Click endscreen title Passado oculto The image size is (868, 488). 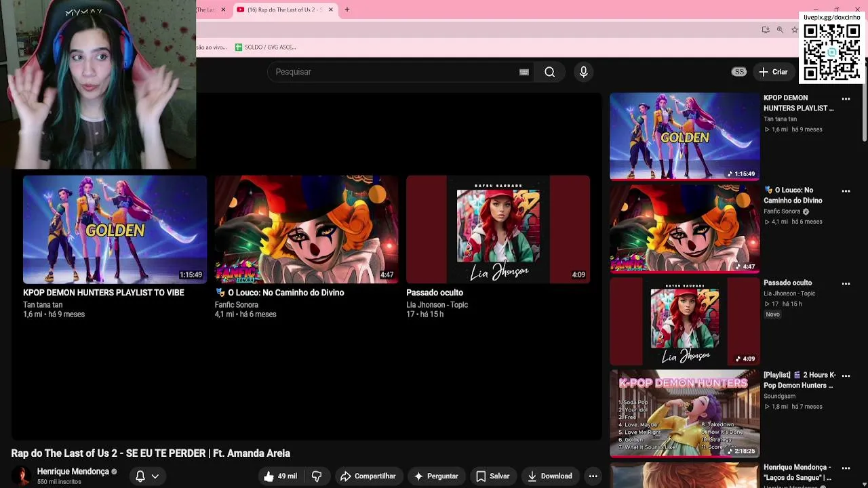pyautogui.click(x=435, y=293)
